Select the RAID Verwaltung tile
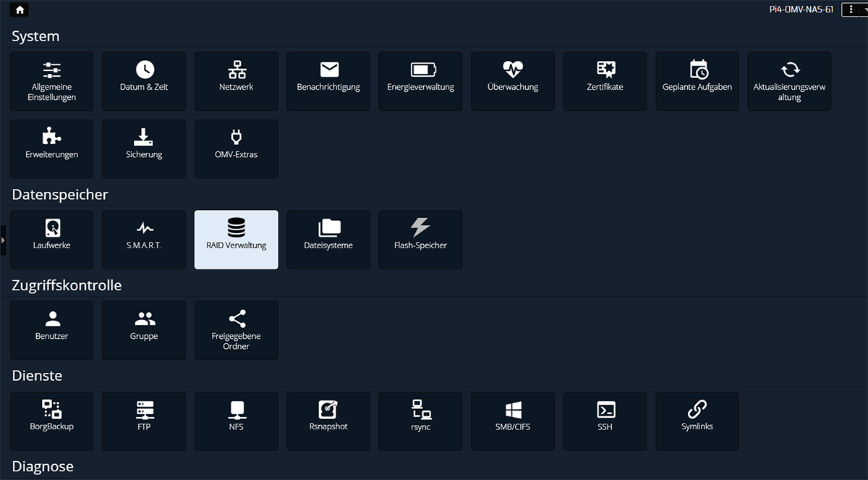 coord(236,240)
